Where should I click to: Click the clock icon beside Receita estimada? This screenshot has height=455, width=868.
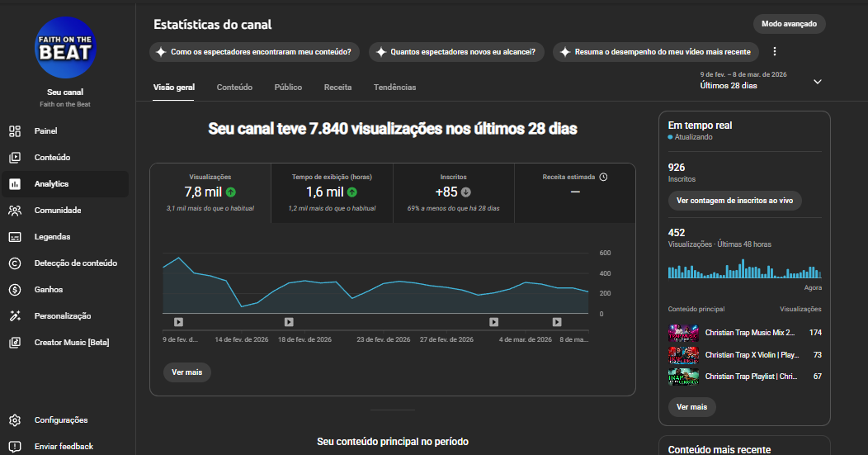[603, 177]
